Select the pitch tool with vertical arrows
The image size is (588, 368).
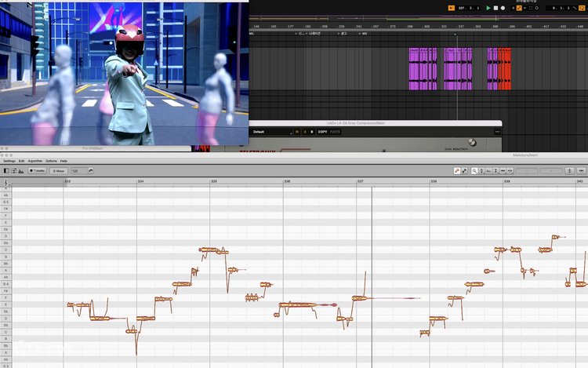pos(483,170)
